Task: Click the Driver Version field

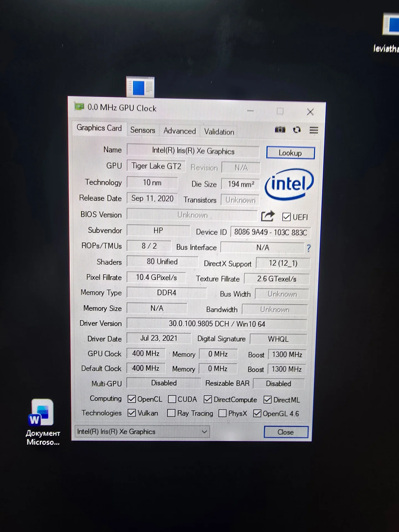Action: pos(217,324)
